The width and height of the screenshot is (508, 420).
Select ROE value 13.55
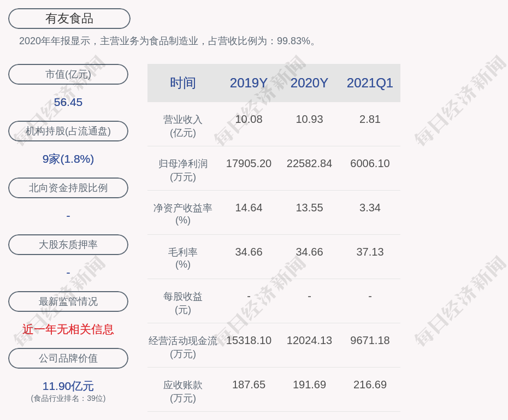pyautogui.click(x=309, y=208)
